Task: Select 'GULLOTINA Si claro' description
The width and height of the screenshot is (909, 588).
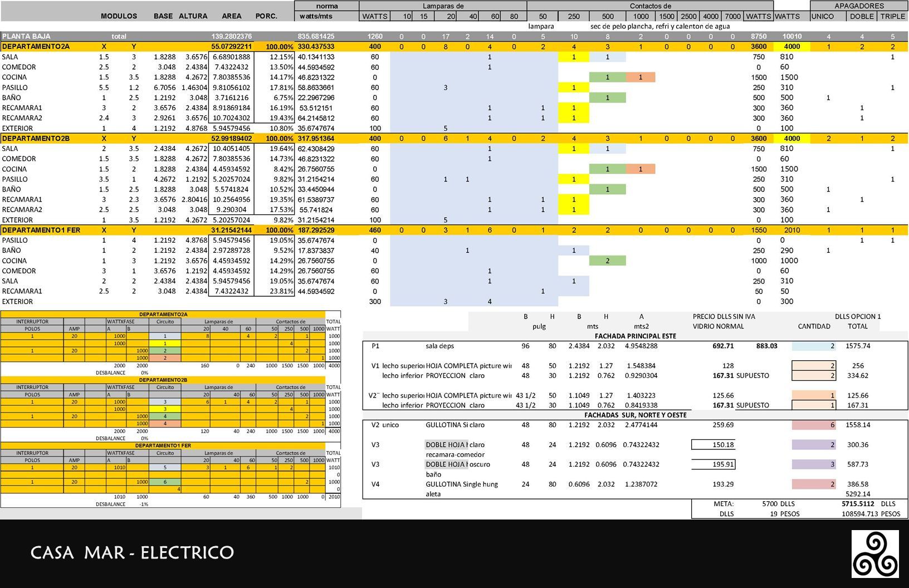Action: pyautogui.click(x=455, y=425)
